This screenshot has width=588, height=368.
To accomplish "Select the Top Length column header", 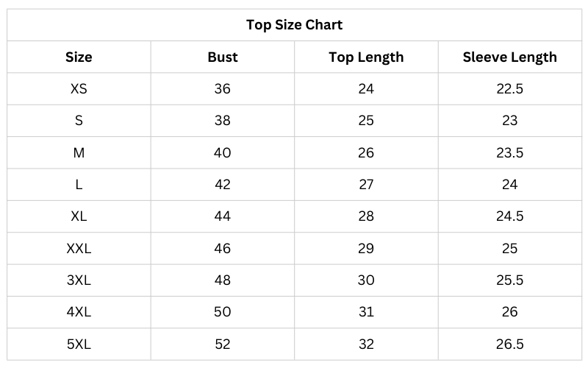I will point(366,57).
